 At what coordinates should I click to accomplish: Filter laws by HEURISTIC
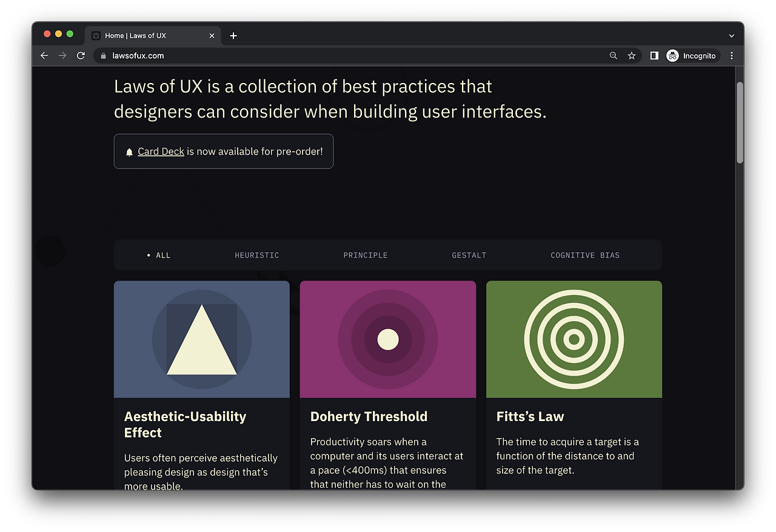pyautogui.click(x=257, y=255)
